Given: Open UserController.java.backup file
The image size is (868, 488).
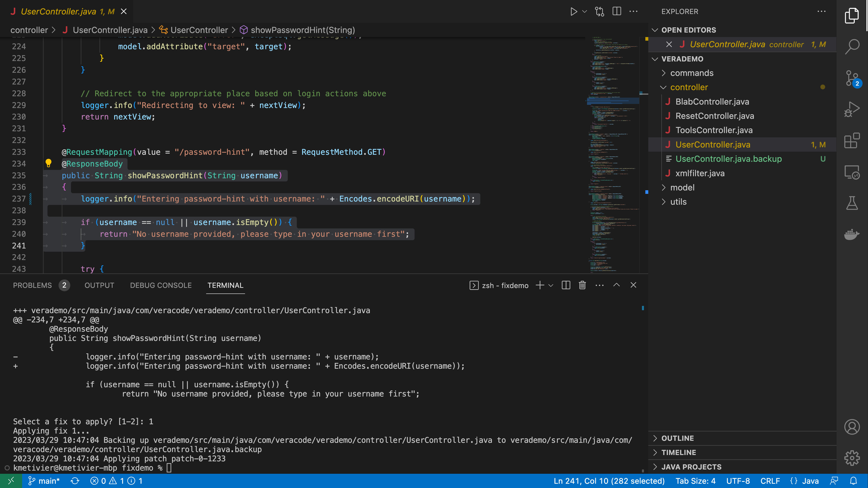Looking at the screenshot, I should (x=728, y=159).
